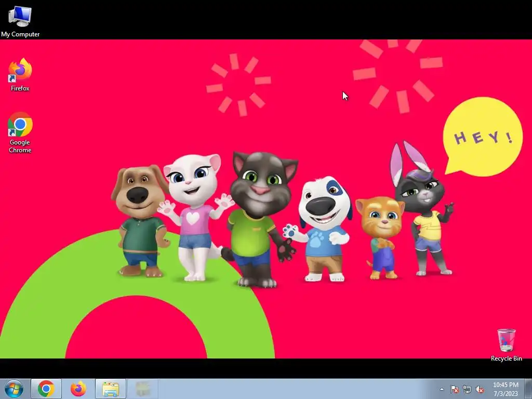Select the Firefox desktop shortcut
The height and width of the screenshot is (399, 532).
pos(20,75)
